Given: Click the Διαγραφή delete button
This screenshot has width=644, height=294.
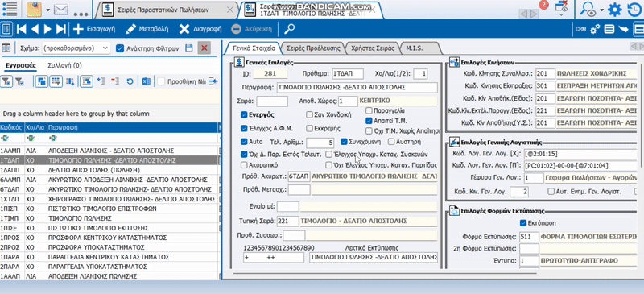Looking at the screenshot, I should point(200,29).
